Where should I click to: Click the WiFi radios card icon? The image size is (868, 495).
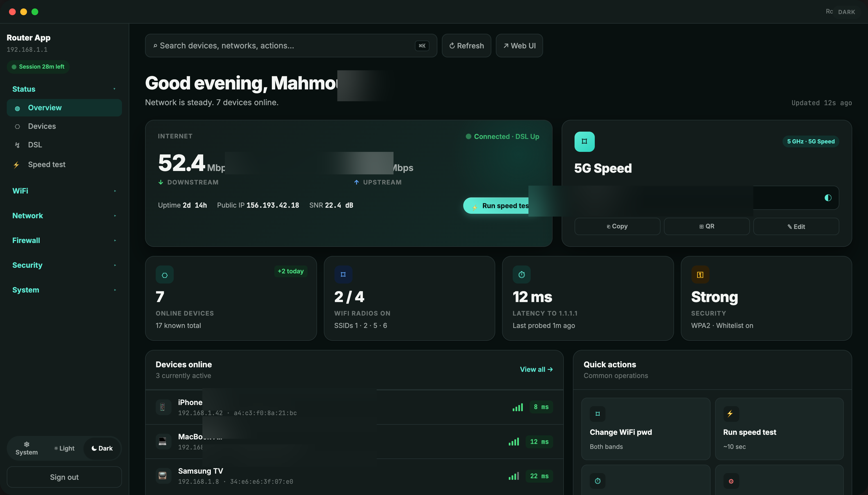tap(343, 275)
